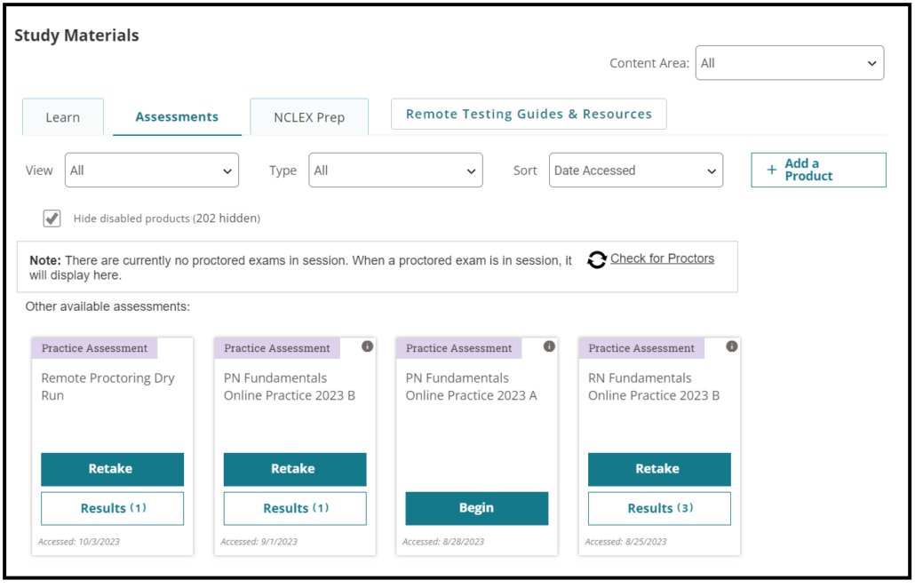The image size is (915, 588).
Task: Open the NCLEX Prep tab
Action: click(309, 117)
